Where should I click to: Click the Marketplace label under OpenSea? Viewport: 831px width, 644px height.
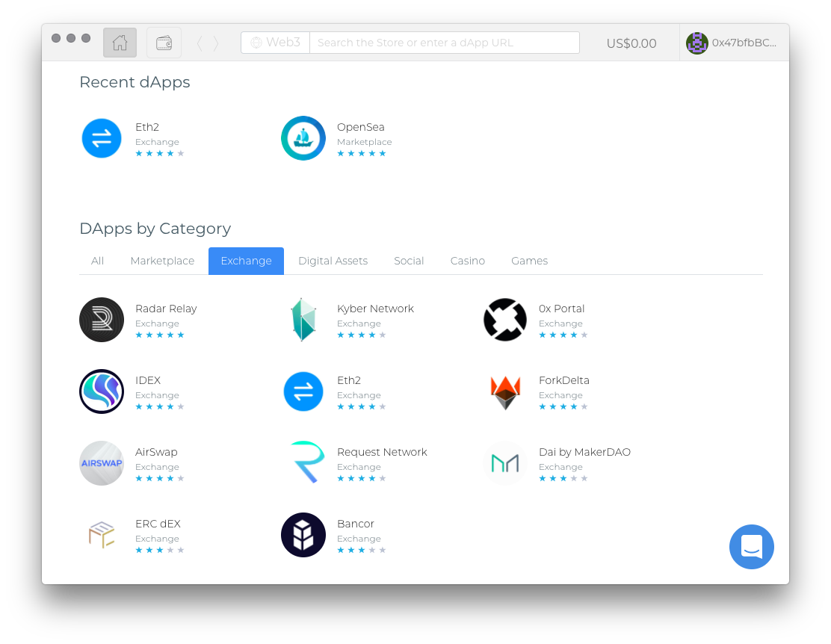pyautogui.click(x=364, y=142)
